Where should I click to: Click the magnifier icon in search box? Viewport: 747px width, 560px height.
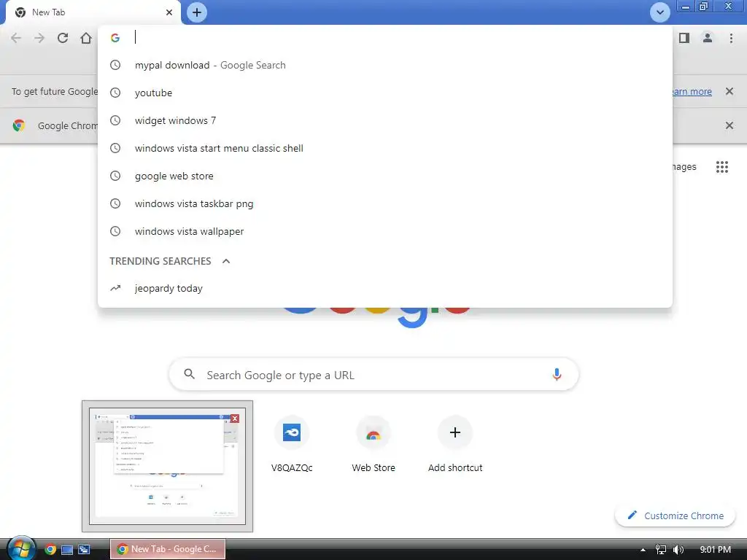pos(189,374)
